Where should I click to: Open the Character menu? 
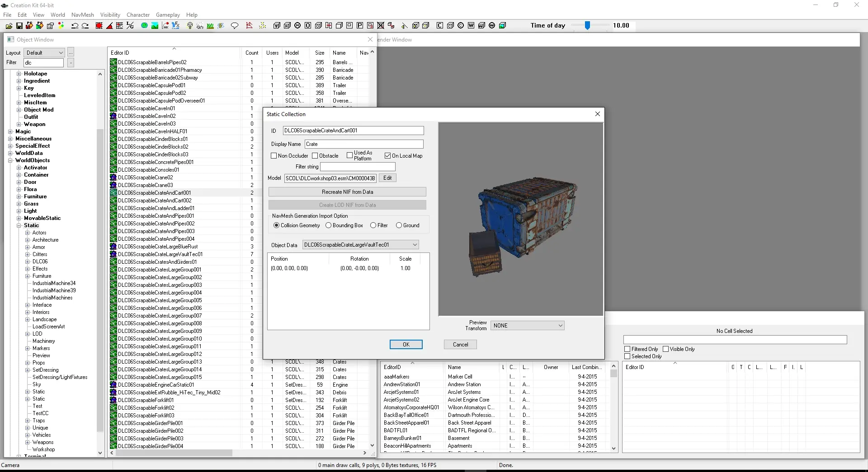(138, 15)
